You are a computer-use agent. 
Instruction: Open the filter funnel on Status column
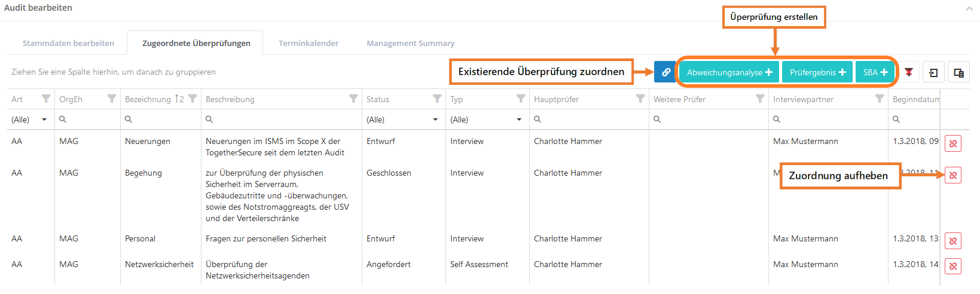tap(437, 99)
